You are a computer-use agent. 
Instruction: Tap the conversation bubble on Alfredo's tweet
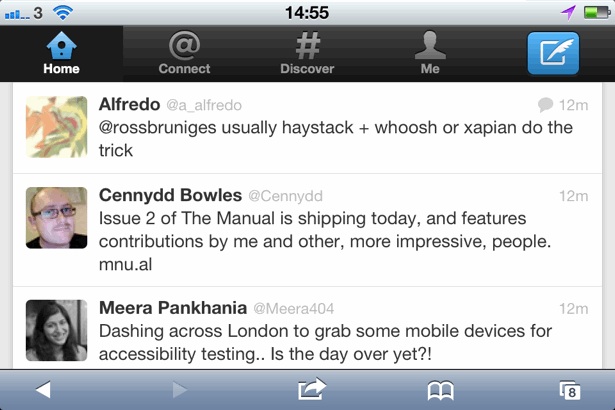pos(545,104)
